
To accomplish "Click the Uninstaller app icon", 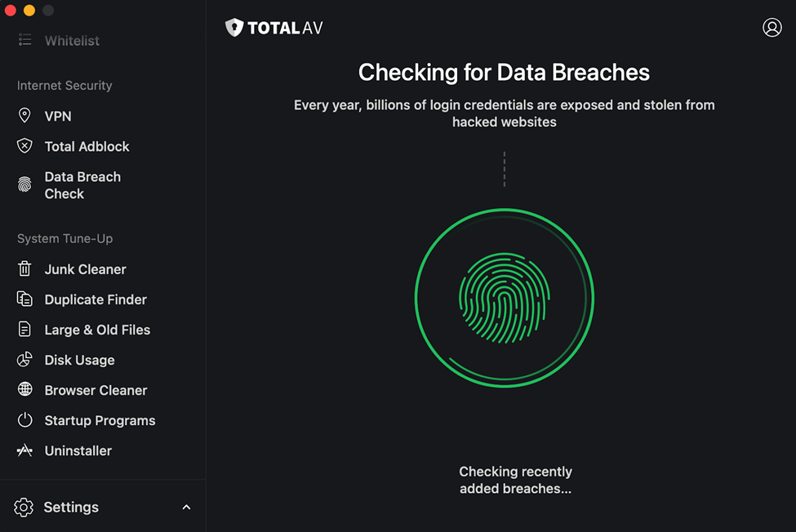I will click(24, 450).
